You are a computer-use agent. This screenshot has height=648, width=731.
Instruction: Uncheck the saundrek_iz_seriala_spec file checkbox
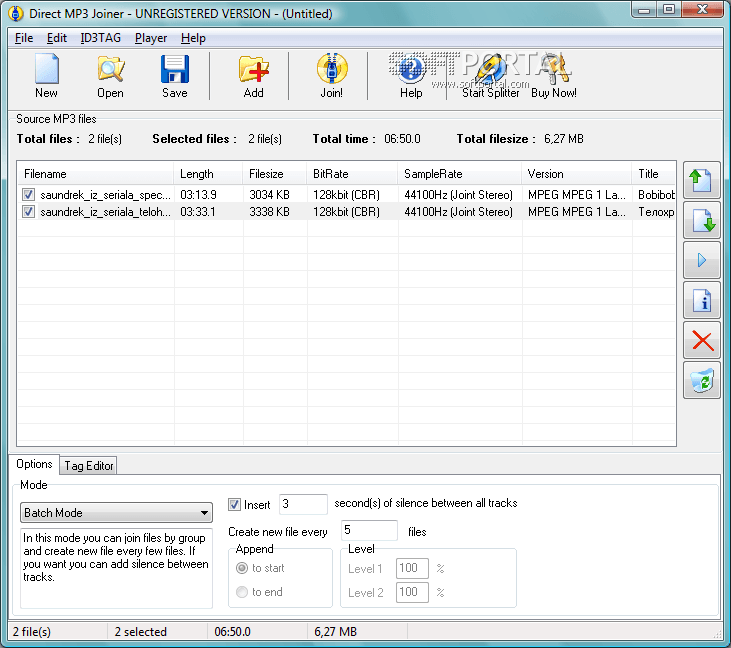(28, 194)
